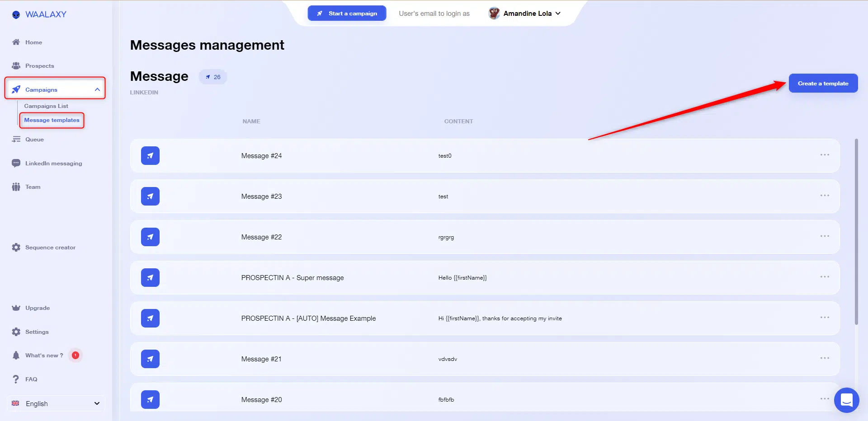Click PROSPECTIN A - Super message name
This screenshot has height=421, width=868.
click(292, 278)
